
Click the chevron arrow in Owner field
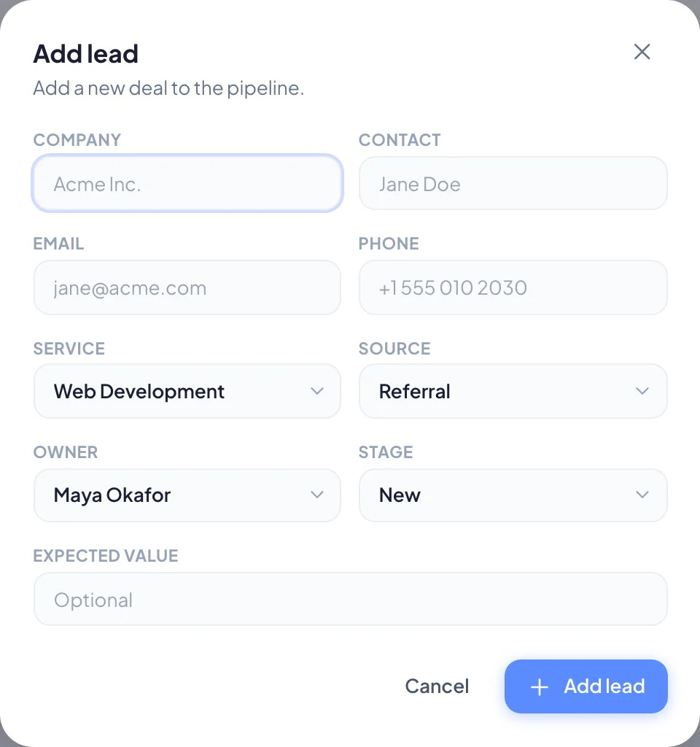tap(317, 495)
